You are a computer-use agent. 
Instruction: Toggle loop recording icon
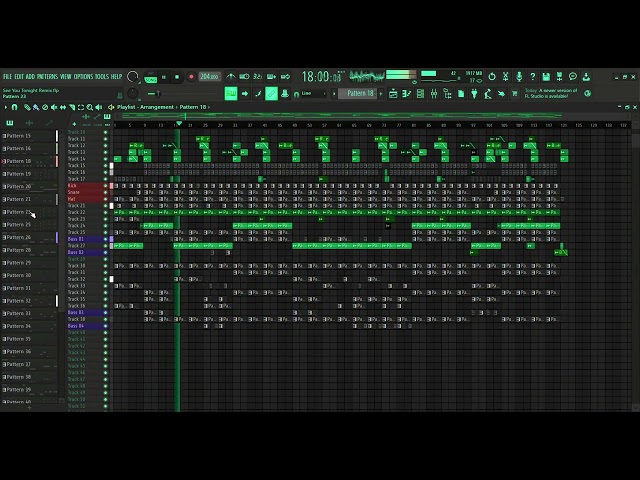[x=285, y=77]
